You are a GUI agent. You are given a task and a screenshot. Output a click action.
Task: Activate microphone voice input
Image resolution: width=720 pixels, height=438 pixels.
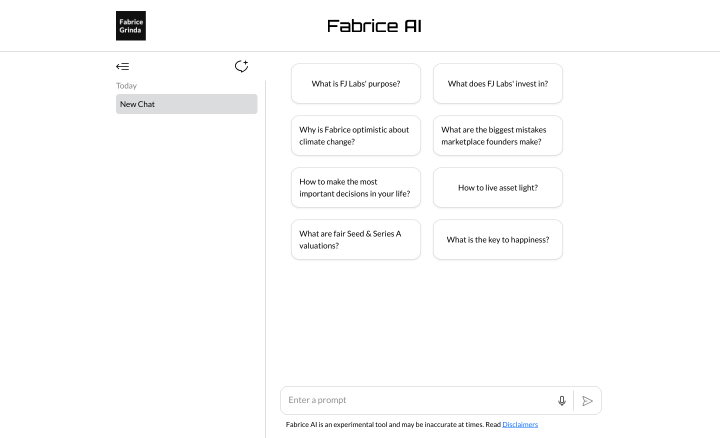coord(562,401)
